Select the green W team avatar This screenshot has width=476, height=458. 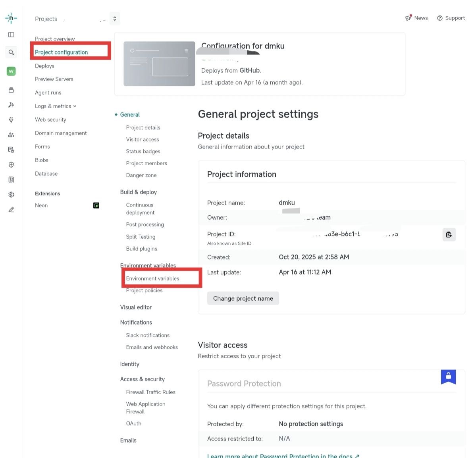[11, 72]
